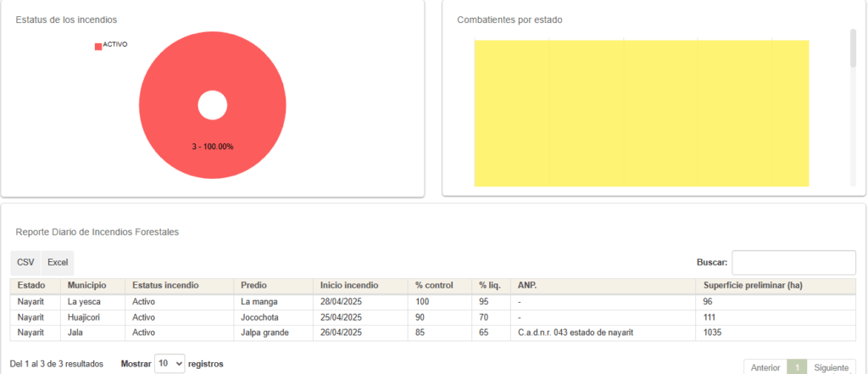This screenshot has height=374, width=868.
Task: Click the Combatientes por estado title
Action: pyautogui.click(x=509, y=20)
